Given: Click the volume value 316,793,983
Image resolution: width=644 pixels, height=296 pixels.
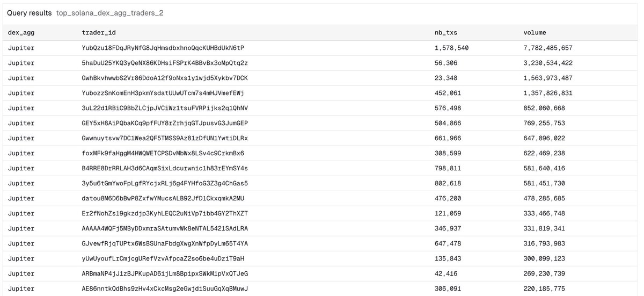Looking at the screenshot, I should tap(544, 243).
